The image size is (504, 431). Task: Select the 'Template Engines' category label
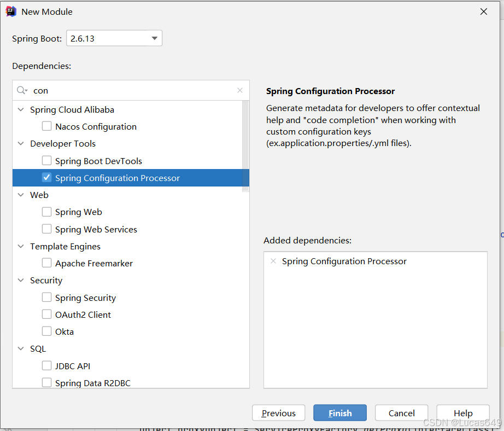click(65, 246)
